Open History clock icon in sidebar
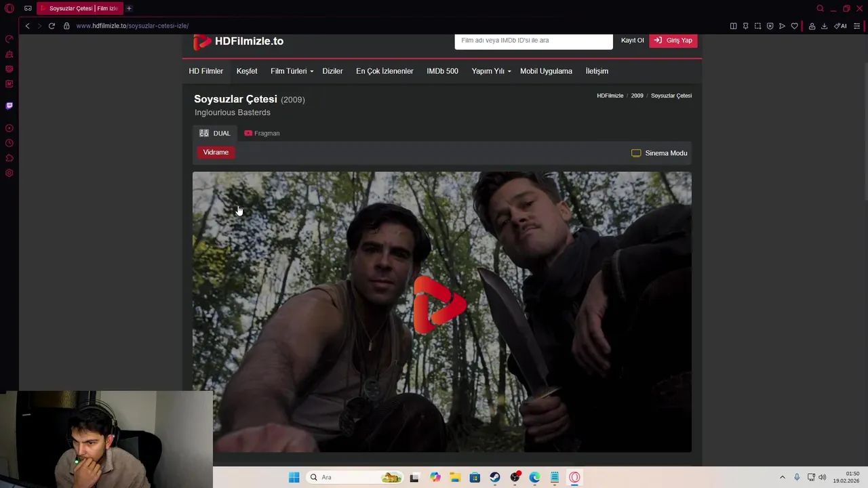This screenshot has height=488, width=868. (x=9, y=143)
